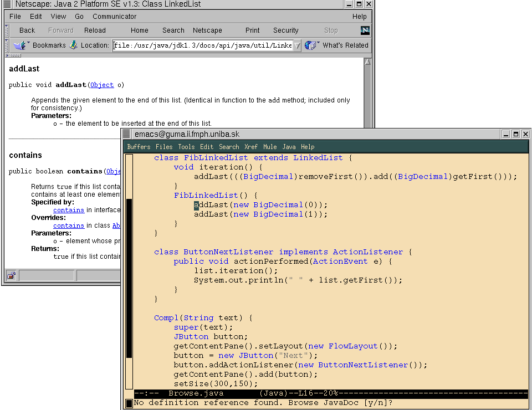The width and height of the screenshot is (532, 410).
Task: Click the What's Related icon
Action: [311, 45]
